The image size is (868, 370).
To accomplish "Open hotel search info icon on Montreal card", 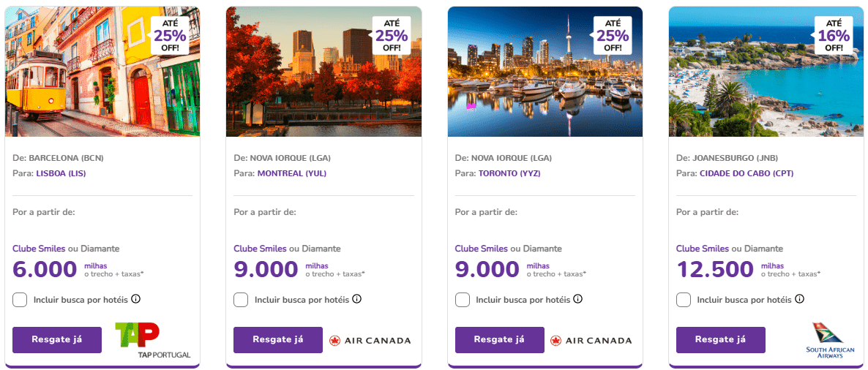I will tap(356, 299).
